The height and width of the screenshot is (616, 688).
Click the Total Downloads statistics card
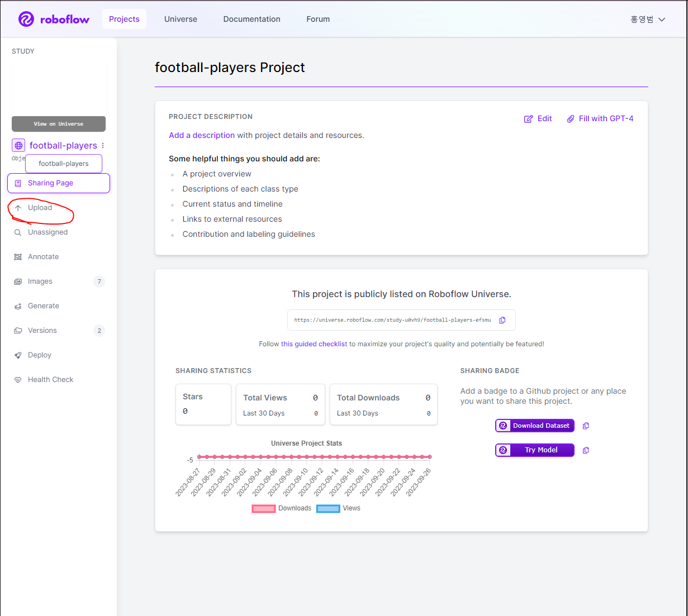click(383, 404)
